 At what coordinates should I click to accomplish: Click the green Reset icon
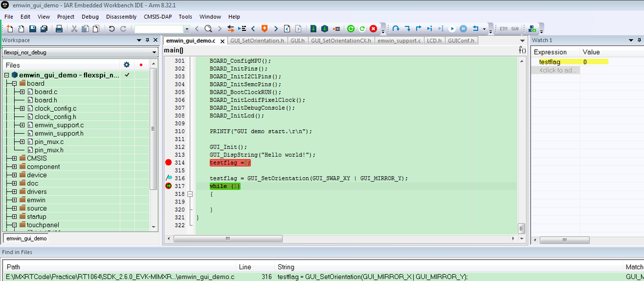(x=362, y=29)
